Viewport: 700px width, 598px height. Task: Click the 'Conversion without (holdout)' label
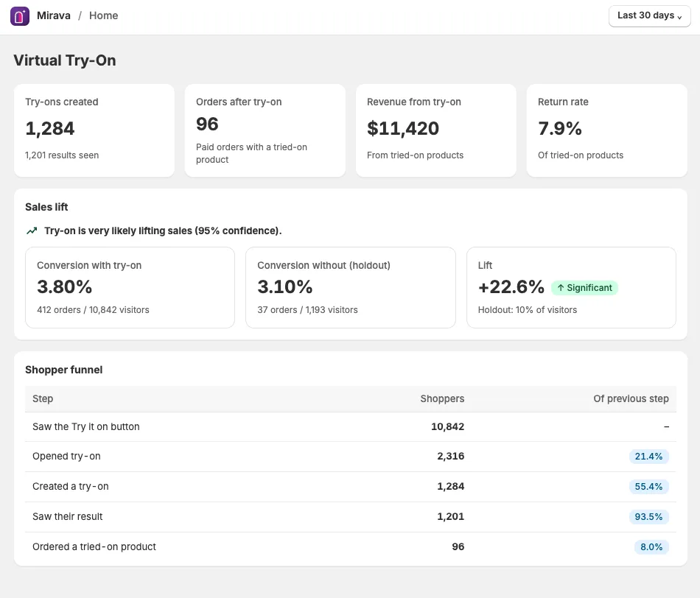323,266
